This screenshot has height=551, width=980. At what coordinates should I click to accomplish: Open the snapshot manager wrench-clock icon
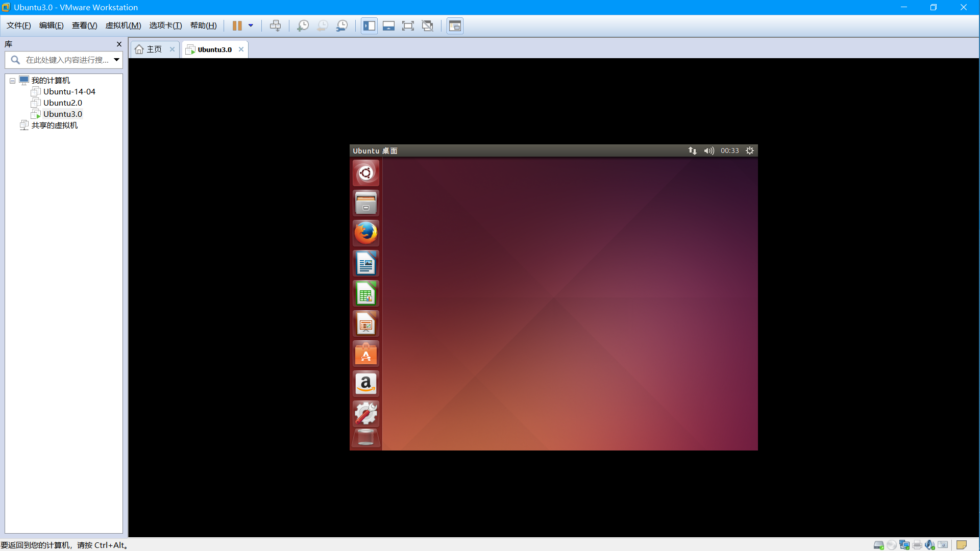coord(342,26)
